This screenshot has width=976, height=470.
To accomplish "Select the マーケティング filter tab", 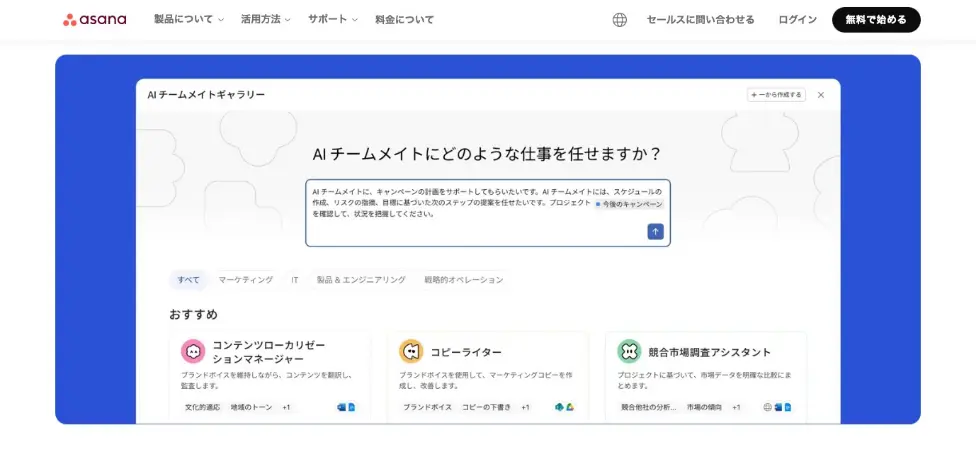I will coord(245,280).
